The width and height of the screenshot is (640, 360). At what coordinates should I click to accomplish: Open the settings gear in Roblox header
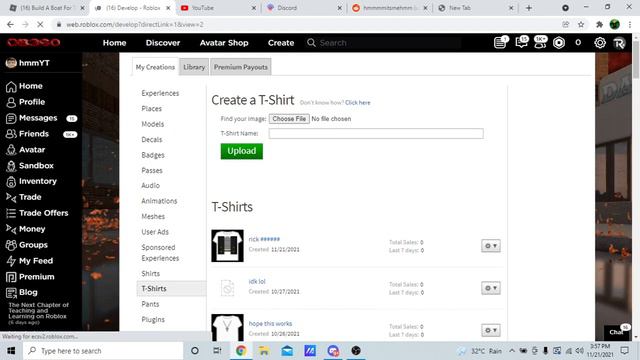pos(600,42)
